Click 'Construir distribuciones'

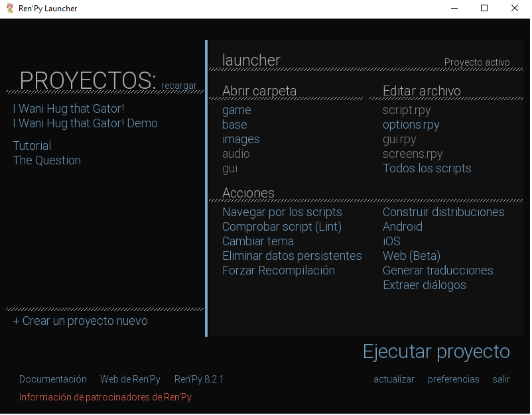(x=444, y=212)
